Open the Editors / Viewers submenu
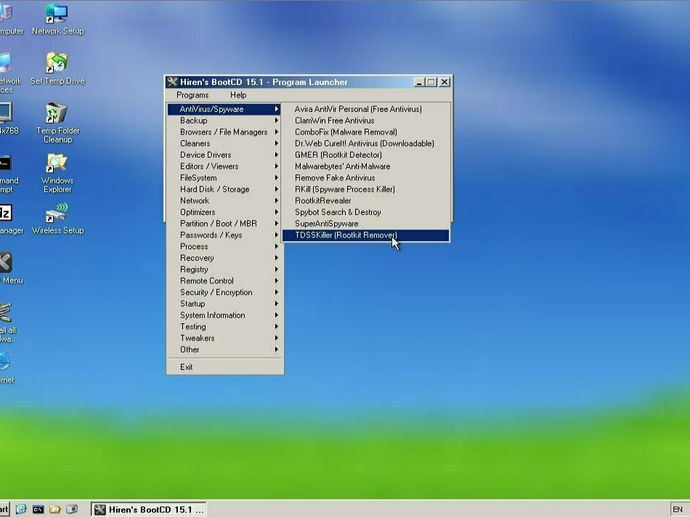Viewport: 690px width, 518px height. point(224,166)
